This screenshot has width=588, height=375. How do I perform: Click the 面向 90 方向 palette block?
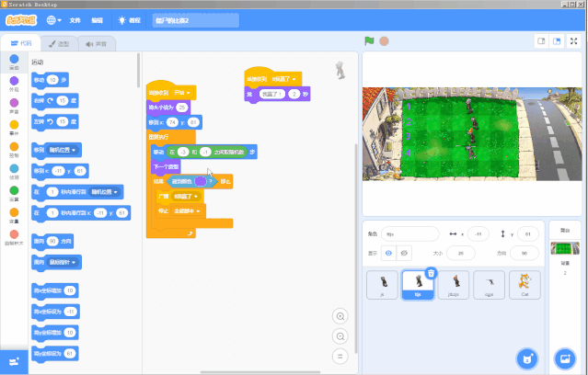coord(52,241)
